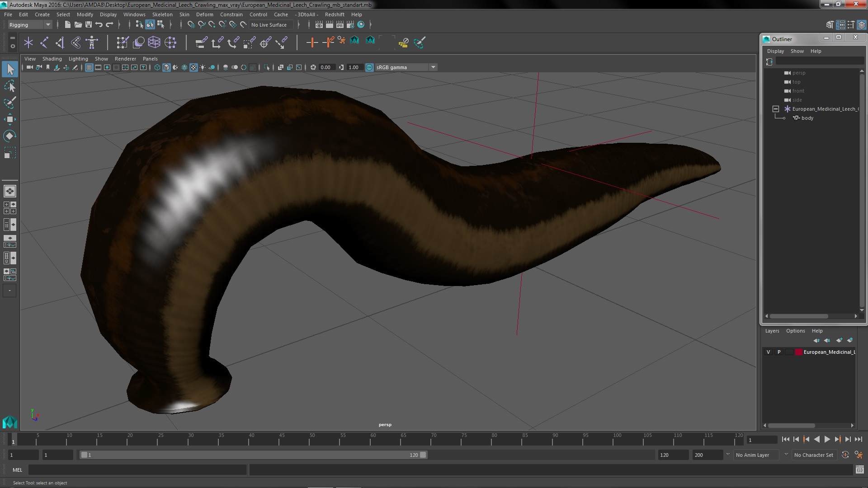Click the play forwards button

click(827, 439)
